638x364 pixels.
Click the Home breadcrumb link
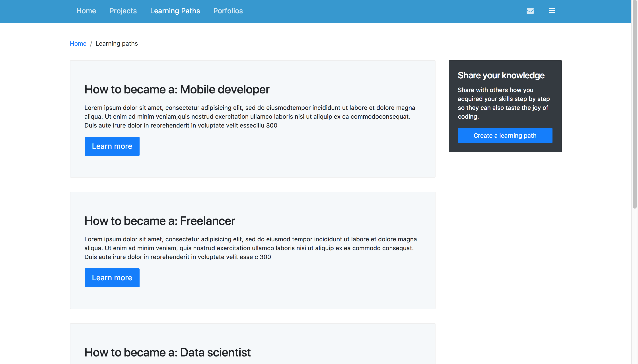(78, 43)
